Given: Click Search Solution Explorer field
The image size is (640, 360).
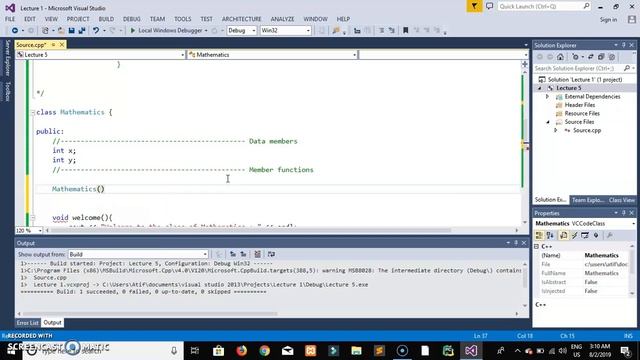Looking at the screenshot, I should (580, 69).
